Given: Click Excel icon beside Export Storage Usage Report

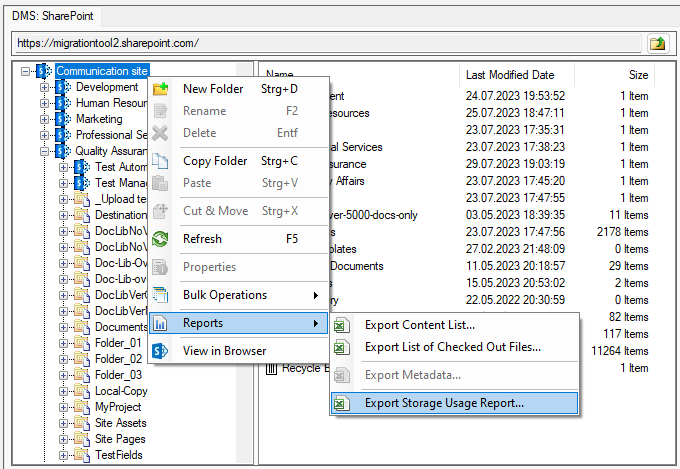Looking at the screenshot, I should [341, 403].
